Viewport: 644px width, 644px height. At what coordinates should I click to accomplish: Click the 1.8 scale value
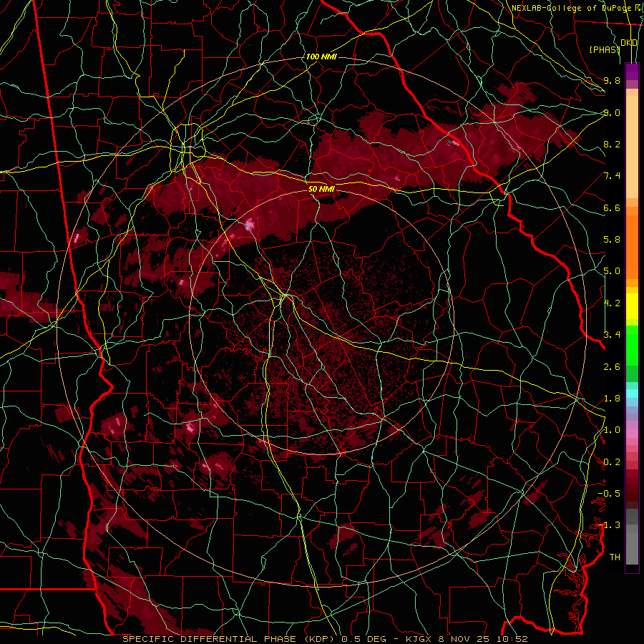pos(612,399)
